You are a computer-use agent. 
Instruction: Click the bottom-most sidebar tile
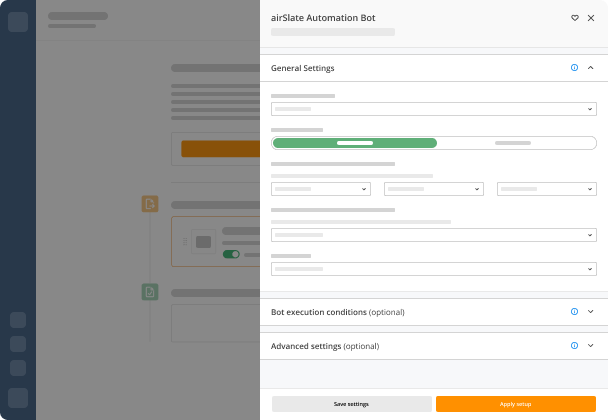coord(18,398)
